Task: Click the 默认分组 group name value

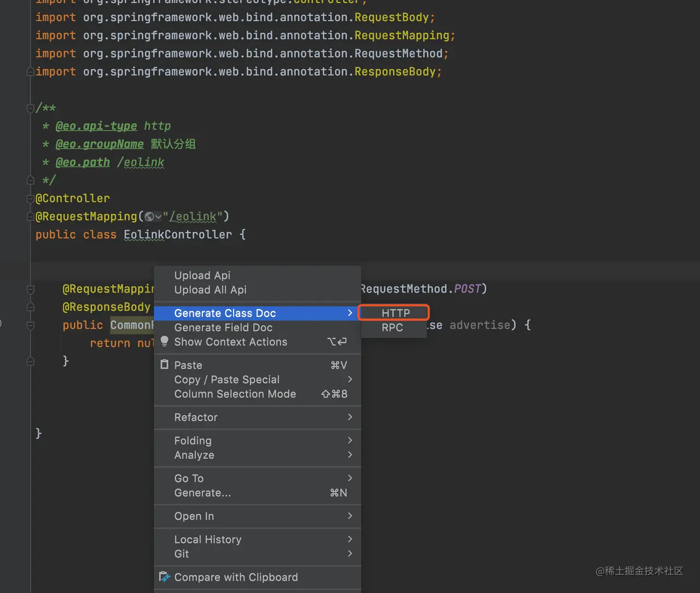Action: [x=173, y=144]
